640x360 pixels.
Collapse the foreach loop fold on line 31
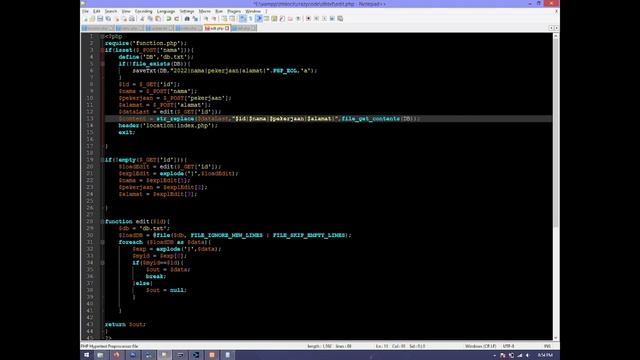[102, 242]
